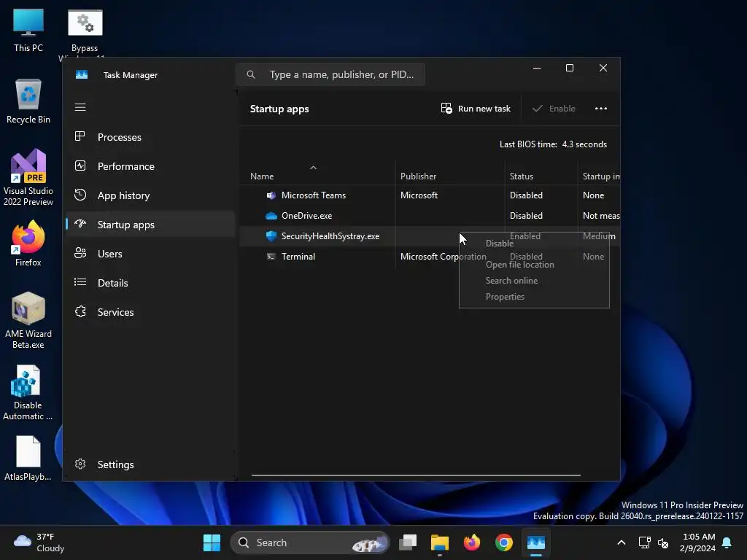Open the weather widget showing 37°F
Viewport: 747px width, 560px height.
pos(39,542)
